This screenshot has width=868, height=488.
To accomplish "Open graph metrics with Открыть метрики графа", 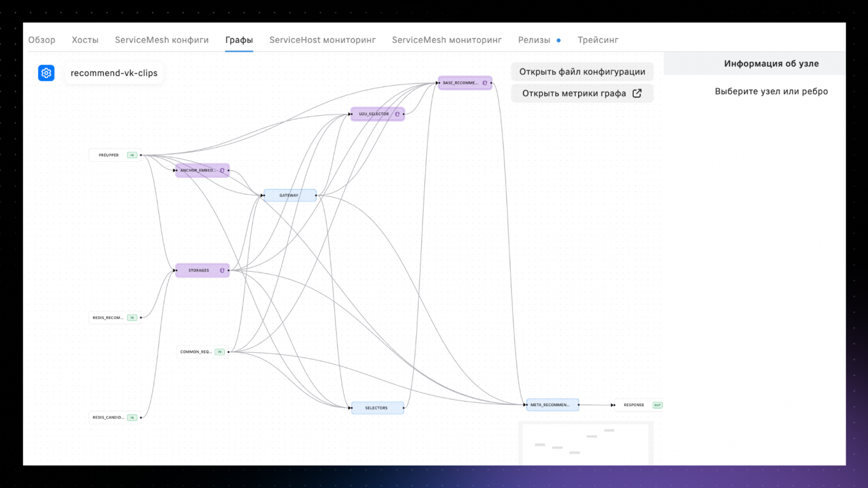I will [582, 93].
